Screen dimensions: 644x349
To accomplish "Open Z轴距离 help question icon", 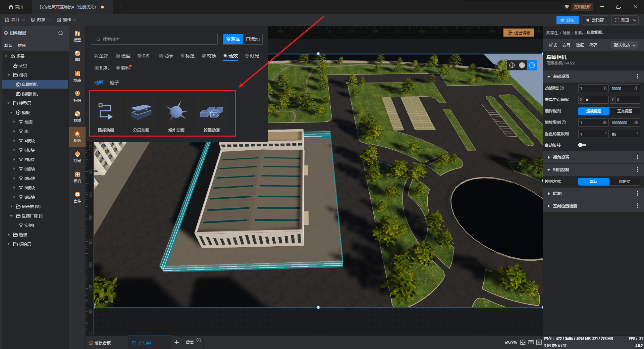I will (562, 88).
